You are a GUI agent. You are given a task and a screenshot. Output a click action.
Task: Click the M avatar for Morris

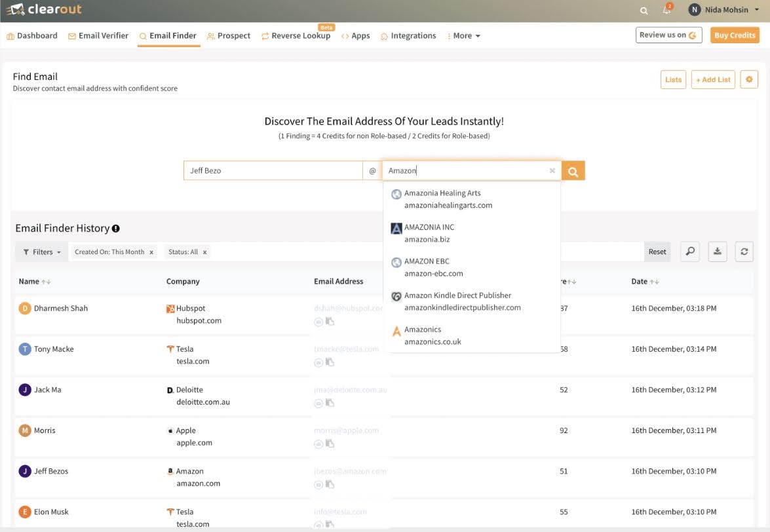click(24, 430)
